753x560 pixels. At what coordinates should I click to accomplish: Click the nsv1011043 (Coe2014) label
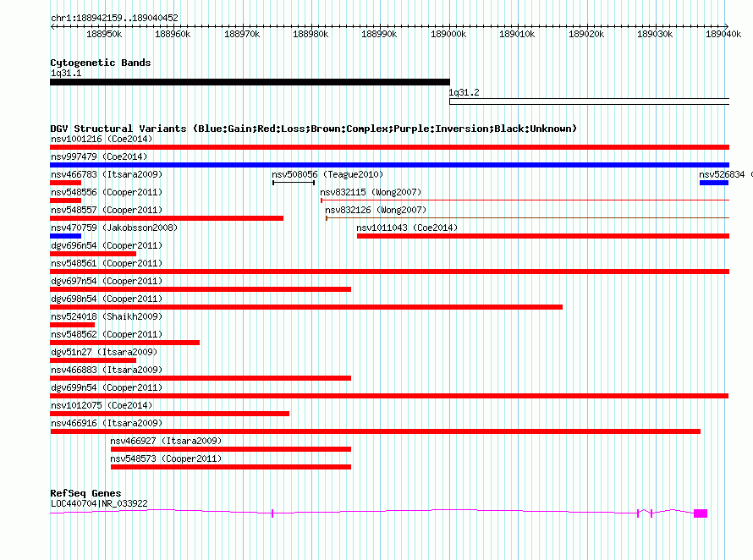(x=407, y=228)
